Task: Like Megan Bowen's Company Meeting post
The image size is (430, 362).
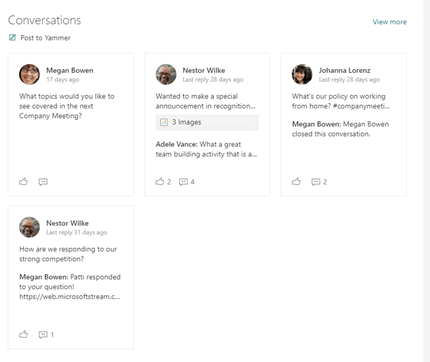Action: pos(23,182)
